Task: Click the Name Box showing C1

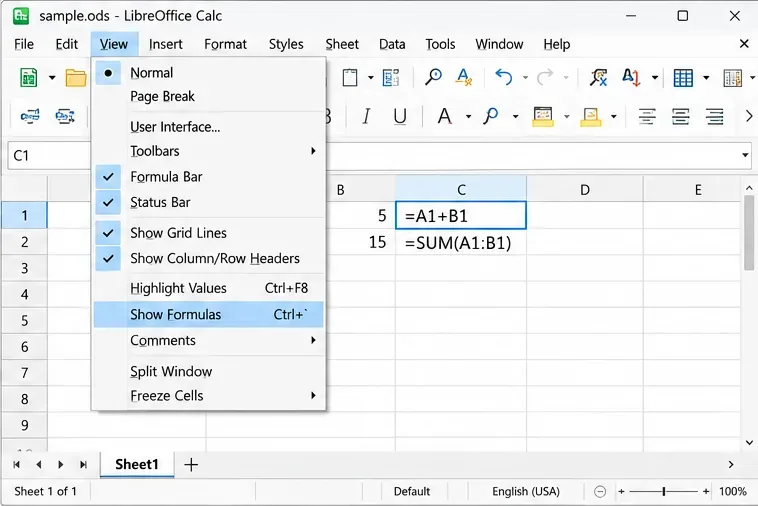Action: (x=49, y=155)
